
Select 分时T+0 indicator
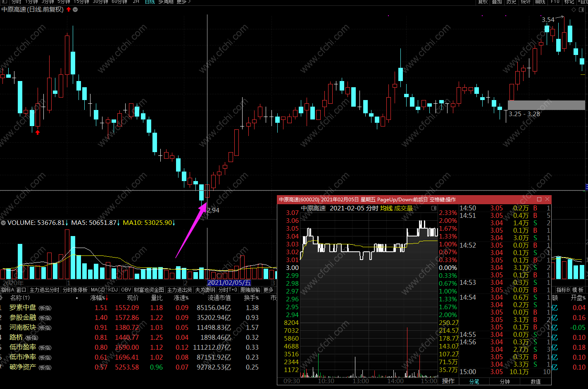point(228,290)
